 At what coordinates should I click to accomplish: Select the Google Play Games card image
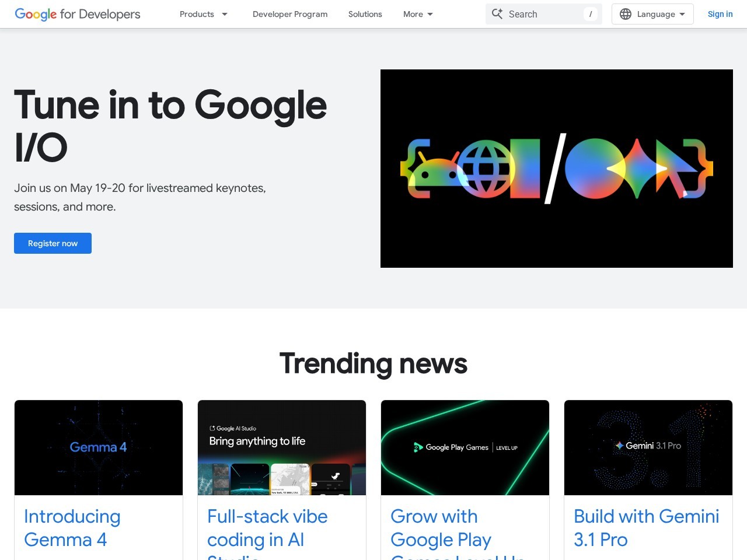tap(465, 447)
